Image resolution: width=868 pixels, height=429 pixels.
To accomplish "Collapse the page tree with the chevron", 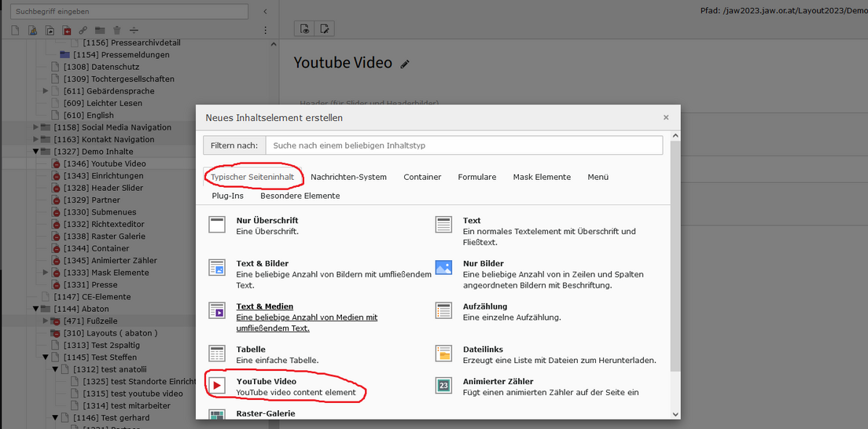I will 265,11.
